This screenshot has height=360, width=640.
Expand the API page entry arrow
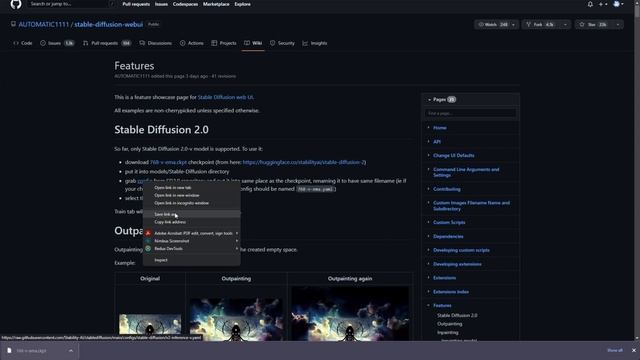point(428,141)
